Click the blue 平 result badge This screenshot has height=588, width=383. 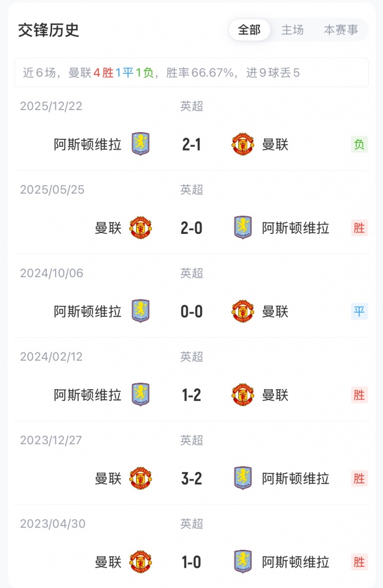[x=359, y=312]
